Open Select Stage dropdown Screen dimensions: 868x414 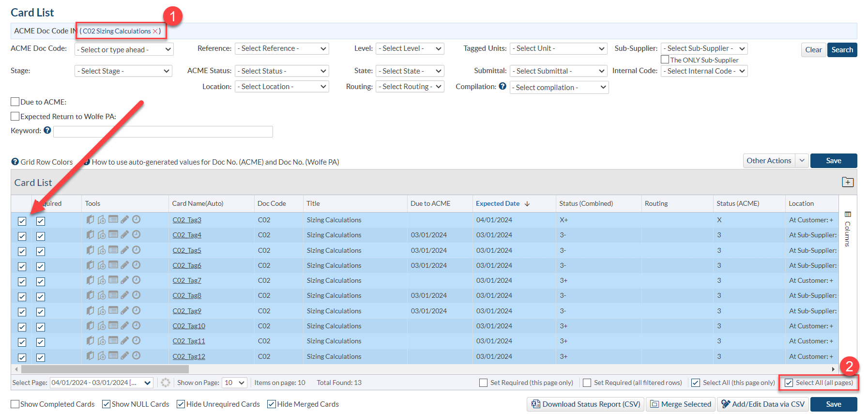123,71
